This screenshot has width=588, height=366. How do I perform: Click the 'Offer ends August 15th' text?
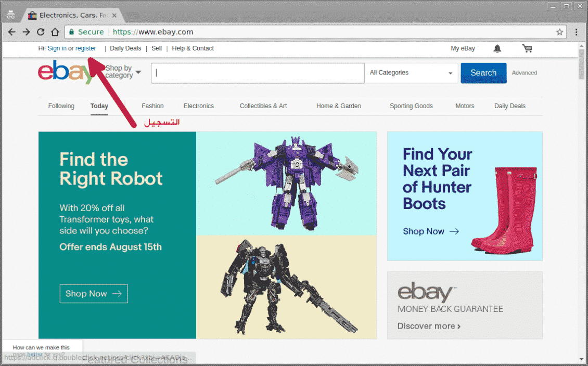coord(111,247)
